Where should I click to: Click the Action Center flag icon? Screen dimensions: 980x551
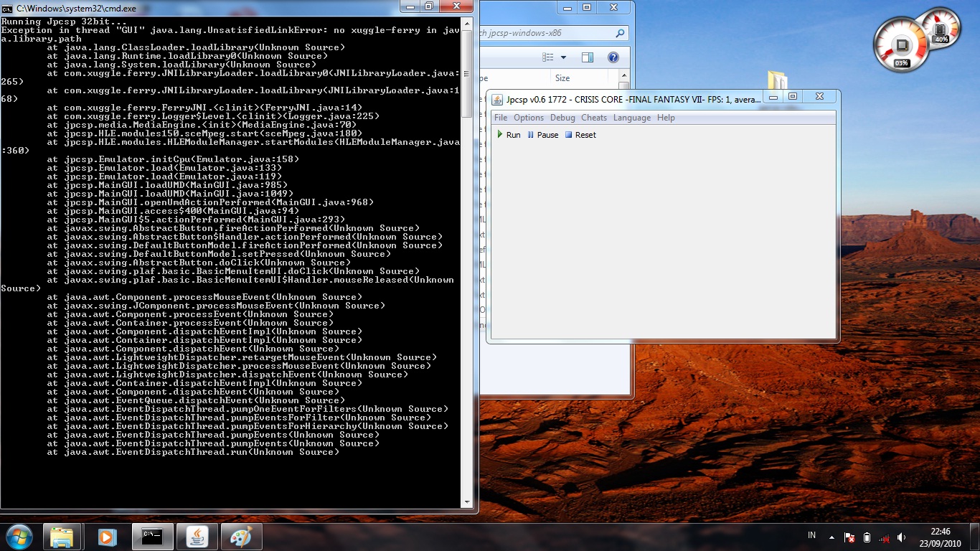(x=849, y=537)
